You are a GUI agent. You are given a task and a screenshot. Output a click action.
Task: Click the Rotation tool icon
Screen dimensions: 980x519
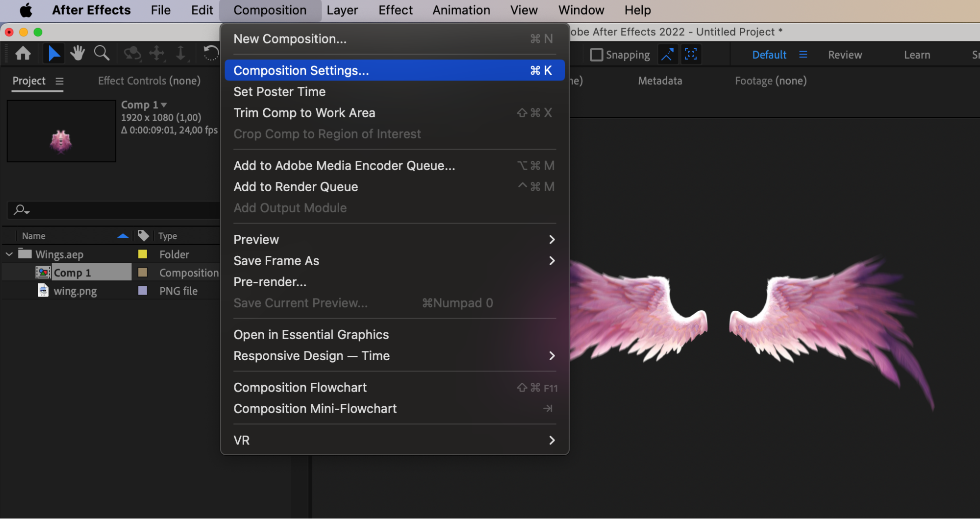(211, 53)
